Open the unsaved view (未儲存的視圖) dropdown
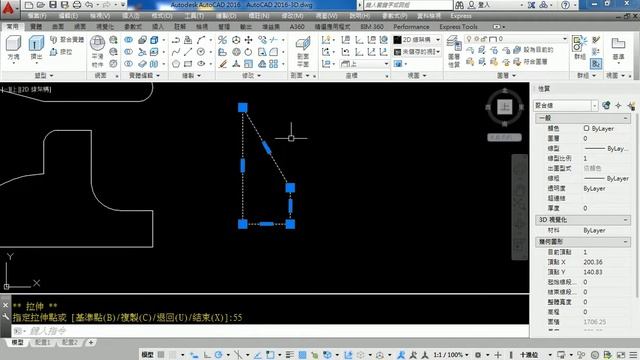 pyautogui.click(x=417, y=52)
